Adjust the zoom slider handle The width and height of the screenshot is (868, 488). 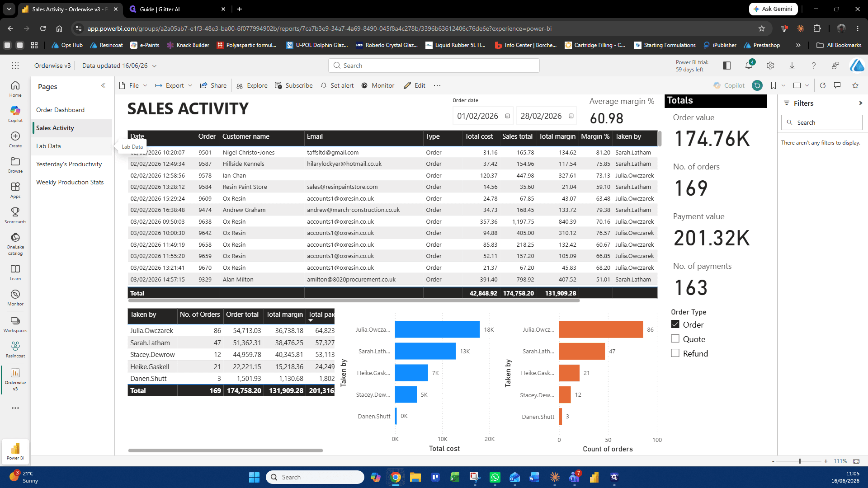(x=800, y=461)
